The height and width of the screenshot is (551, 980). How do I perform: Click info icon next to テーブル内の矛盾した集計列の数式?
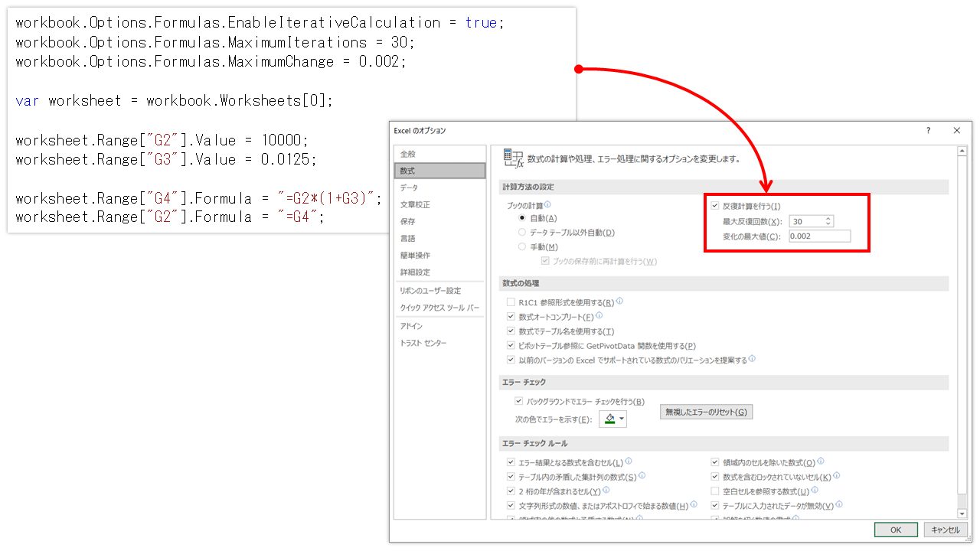[x=642, y=475]
